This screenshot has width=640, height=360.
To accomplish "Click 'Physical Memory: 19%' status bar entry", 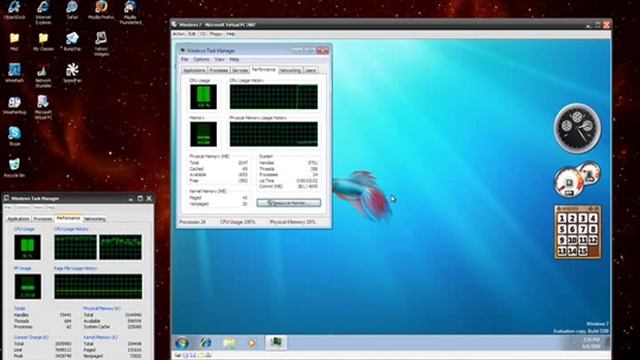I will [x=293, y=222].
